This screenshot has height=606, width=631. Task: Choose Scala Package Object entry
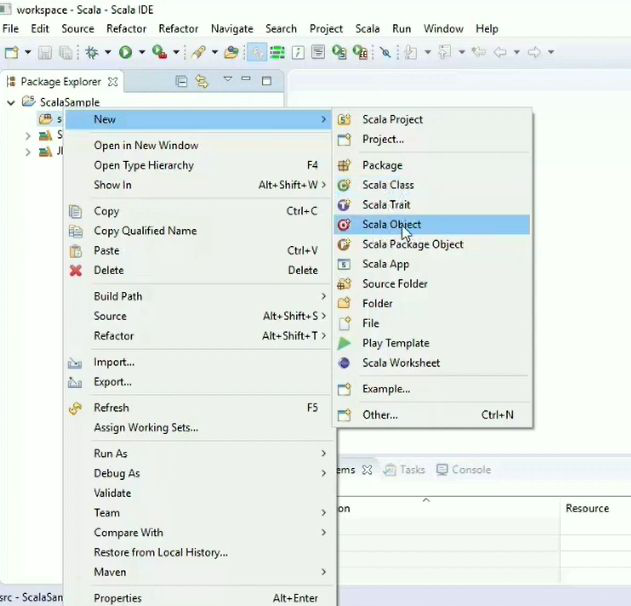[432, 244]
